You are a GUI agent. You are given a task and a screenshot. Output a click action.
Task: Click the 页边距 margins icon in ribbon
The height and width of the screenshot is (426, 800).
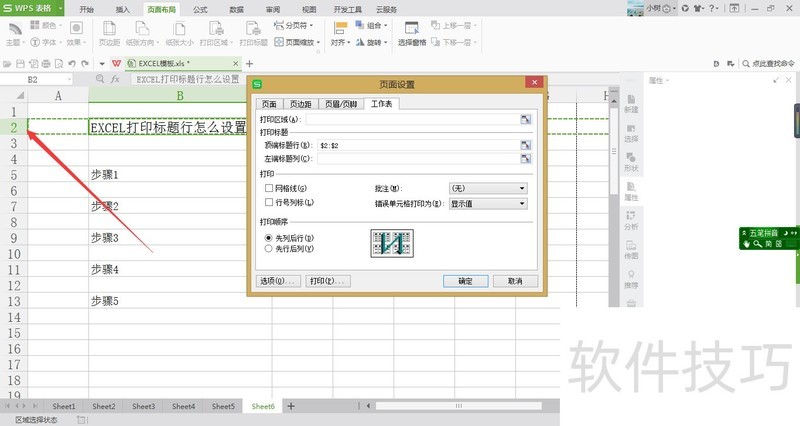(x=109, y=30)
